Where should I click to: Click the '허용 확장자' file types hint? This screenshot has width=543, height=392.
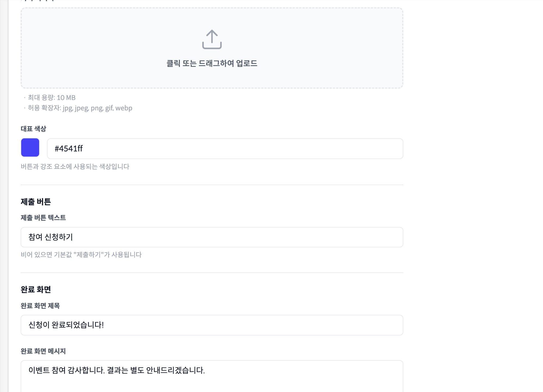pyautogui.click(x=80, y=108)
